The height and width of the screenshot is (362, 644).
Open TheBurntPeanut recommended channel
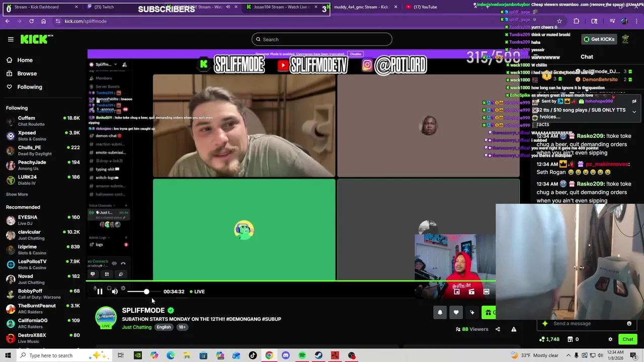pos(43,309)
